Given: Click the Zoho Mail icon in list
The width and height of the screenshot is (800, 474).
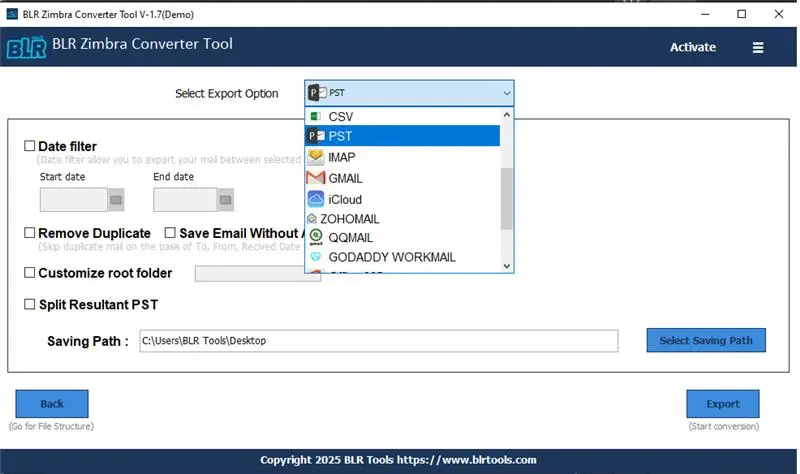Looking at the screenshot, I should (x=312, y=219).
